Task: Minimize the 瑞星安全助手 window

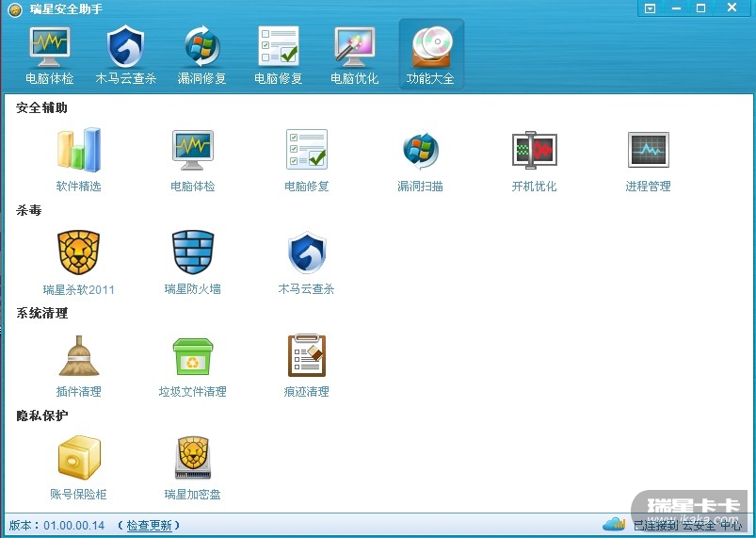Action: coord(677,8)
